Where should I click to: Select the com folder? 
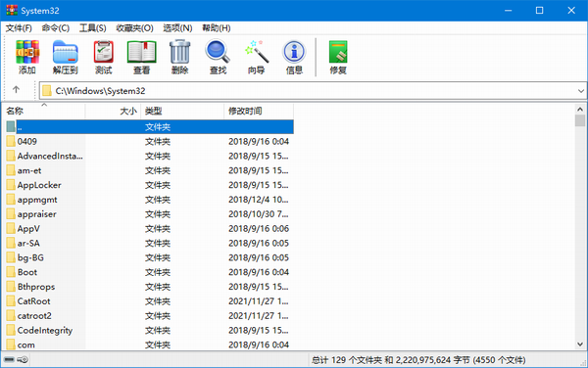pyautogui.click(x=25, y=345)
